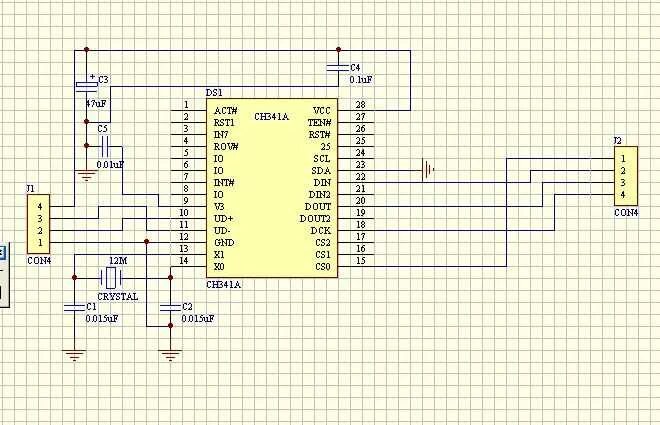Viewport: 660px width, 425px height.
Task: Click the DOUT pin name at pin 20
Action: (x=318, y=207)
